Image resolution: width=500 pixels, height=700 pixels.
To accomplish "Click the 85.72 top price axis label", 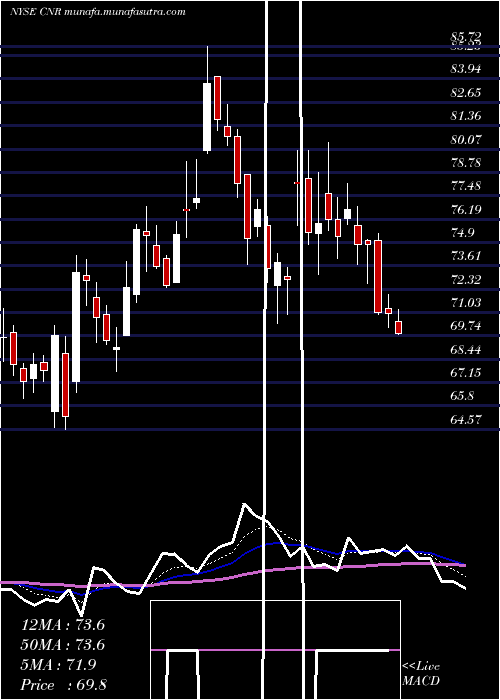I will coord(466,37).
